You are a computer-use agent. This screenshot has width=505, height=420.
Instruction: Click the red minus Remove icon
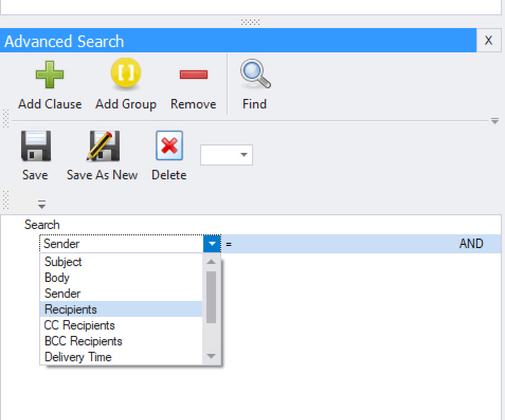click(194, 75)
